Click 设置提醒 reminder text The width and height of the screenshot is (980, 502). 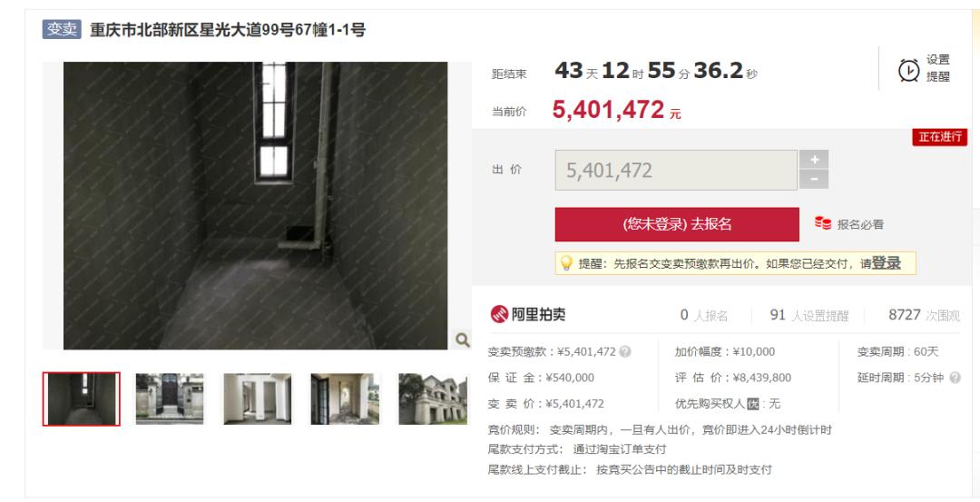tap(937, 68)
